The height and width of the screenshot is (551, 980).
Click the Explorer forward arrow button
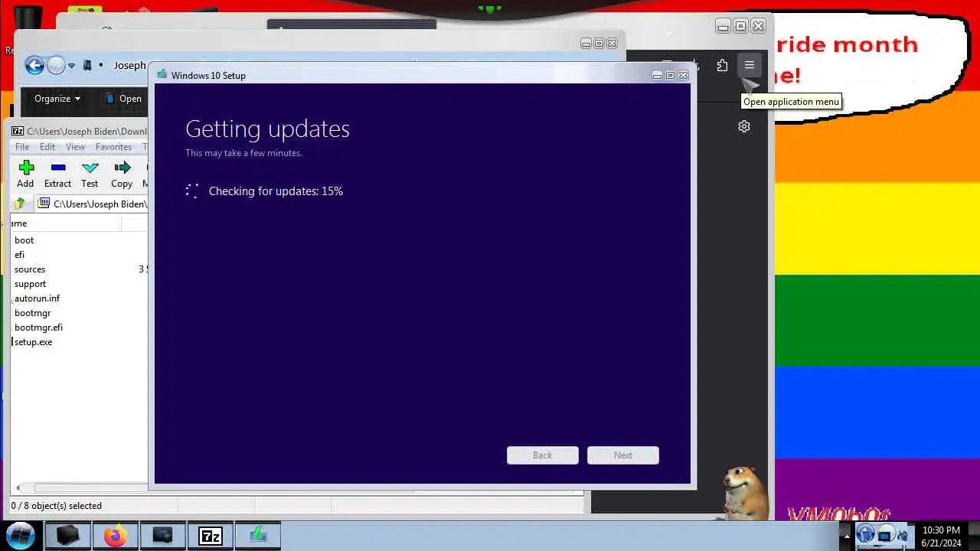point(56,65)
